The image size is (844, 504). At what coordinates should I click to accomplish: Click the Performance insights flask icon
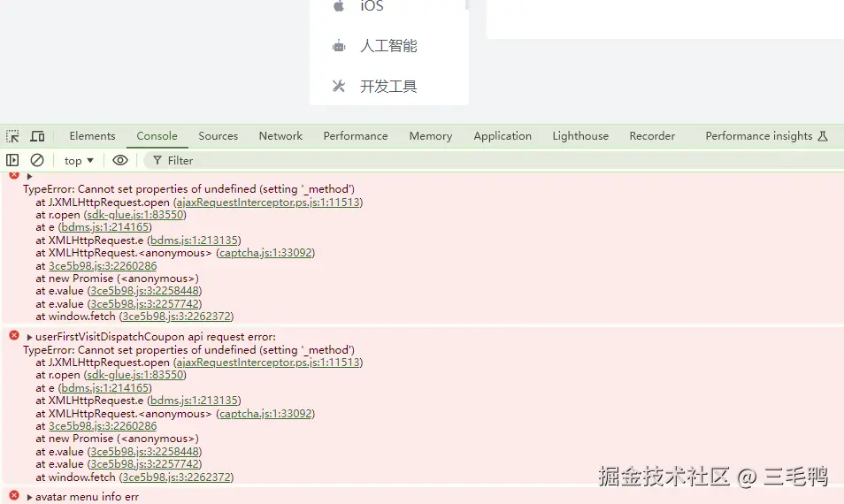tap(823, 136)
